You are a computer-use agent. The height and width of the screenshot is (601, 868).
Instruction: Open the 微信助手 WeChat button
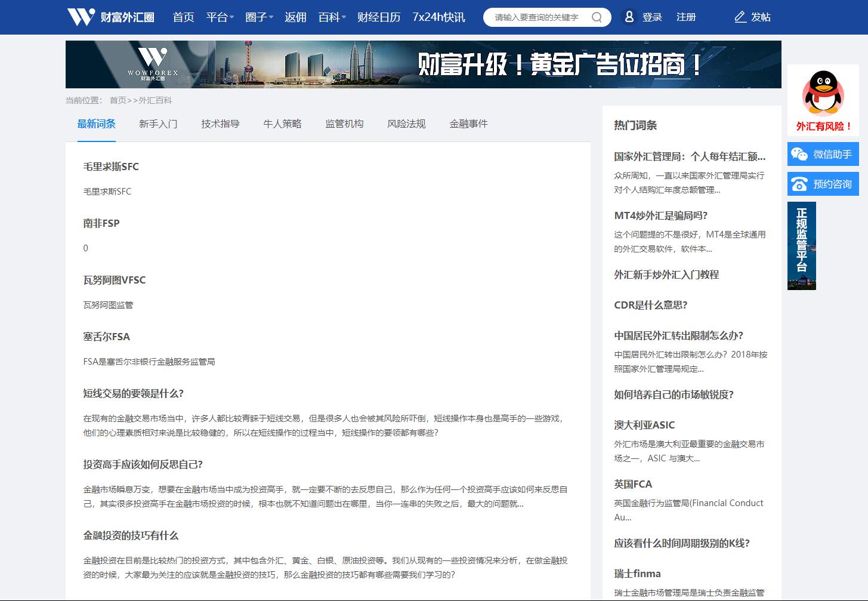(x=823, y=154)
